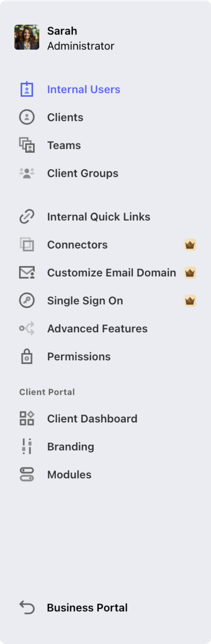The image size is (211, 644).
Task: Click the Internal Users badge icon
Action: click(x=27, y=89)
